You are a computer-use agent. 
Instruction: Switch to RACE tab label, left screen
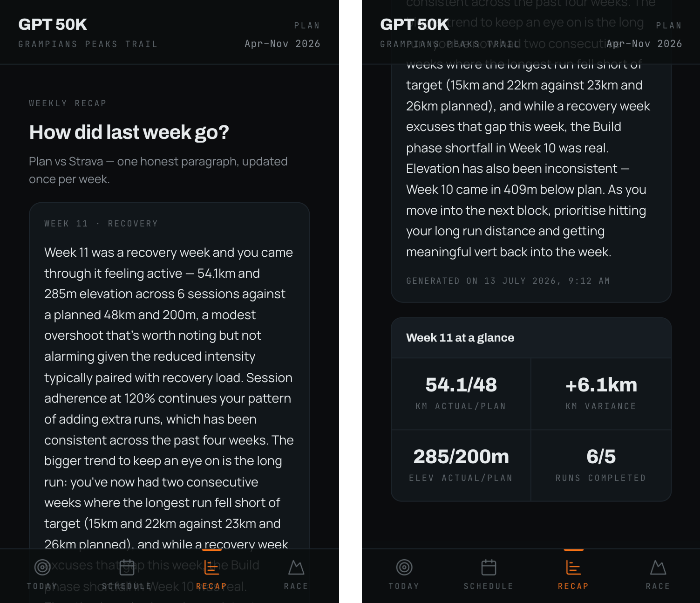click(x=296, y=586)
